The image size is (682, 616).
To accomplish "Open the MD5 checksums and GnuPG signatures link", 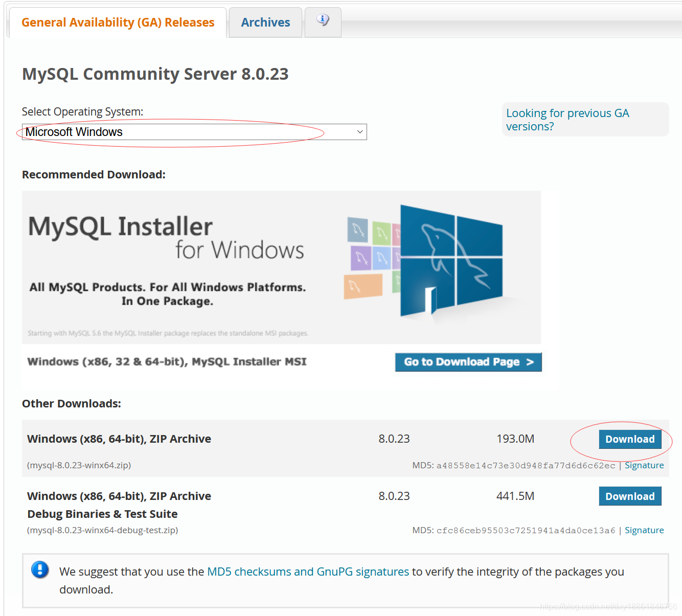I will [308, 572].
